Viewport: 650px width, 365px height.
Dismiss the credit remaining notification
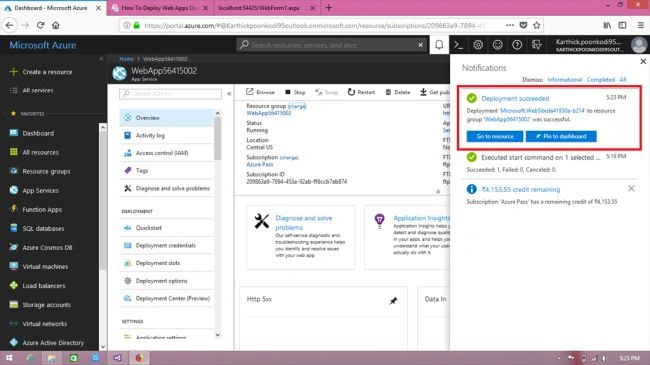click(x=631, y=189)
